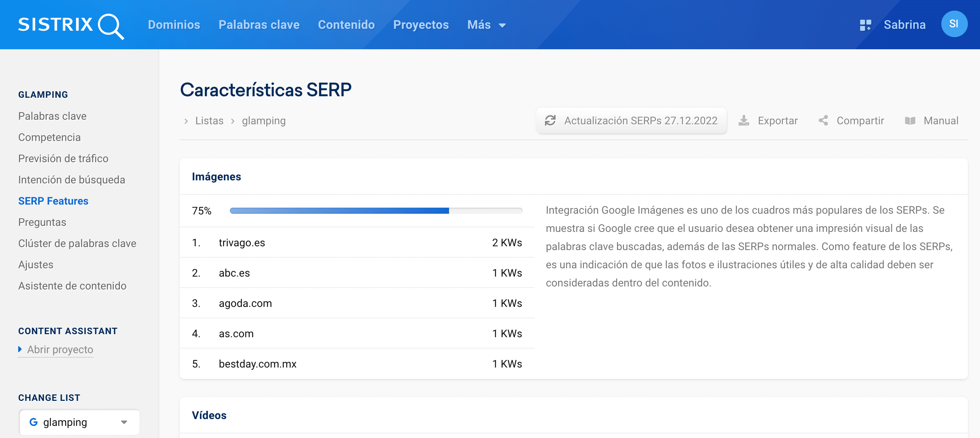
Task: Open Clúster de palabras clave
Action: 77,243
